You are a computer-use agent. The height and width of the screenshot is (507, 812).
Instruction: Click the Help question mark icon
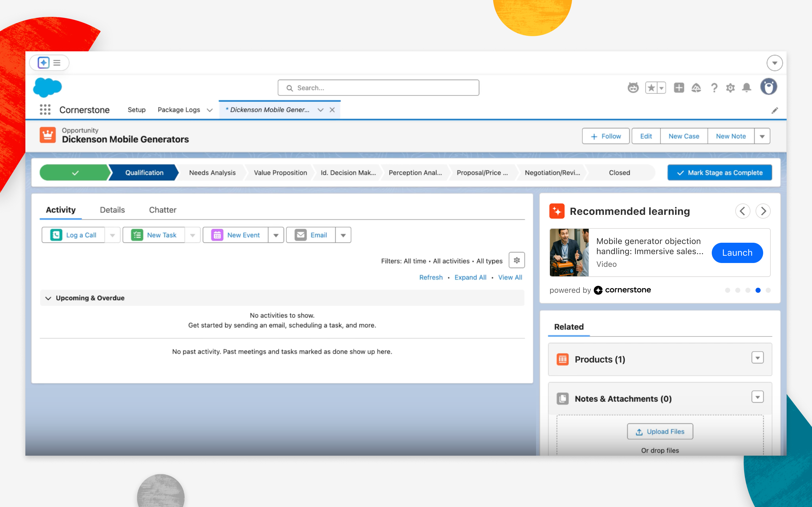[714, 88]
